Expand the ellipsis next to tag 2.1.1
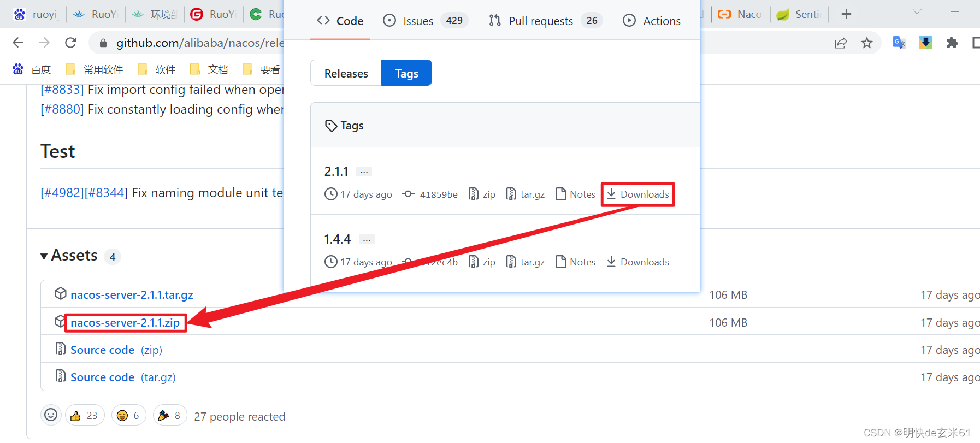980x443 pixels. point(364,172)
